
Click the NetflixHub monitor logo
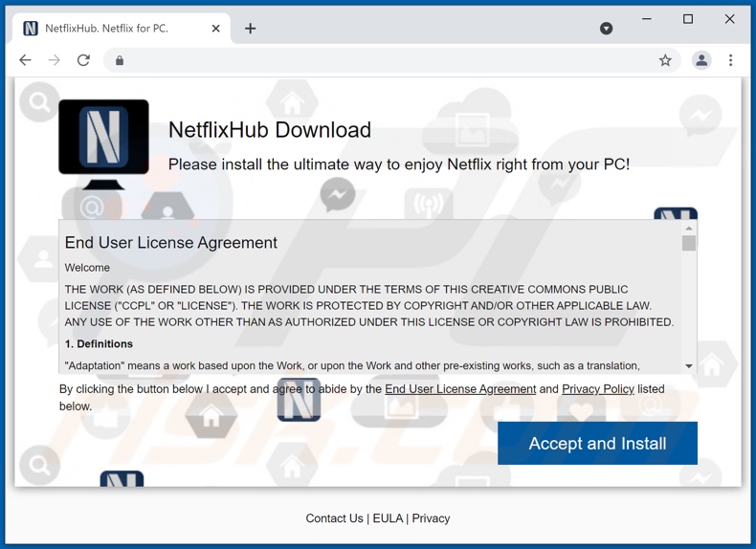[x=103, y=143]
